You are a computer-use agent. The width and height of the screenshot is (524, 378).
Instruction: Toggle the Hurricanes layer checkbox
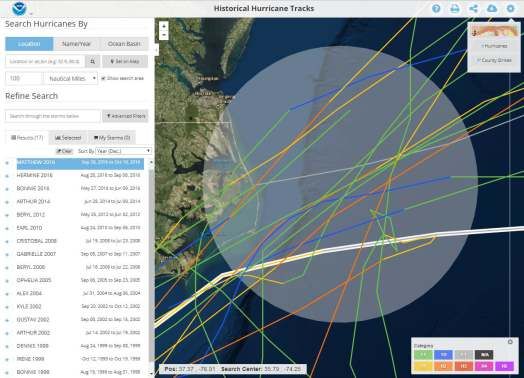[x=483, y=46]
